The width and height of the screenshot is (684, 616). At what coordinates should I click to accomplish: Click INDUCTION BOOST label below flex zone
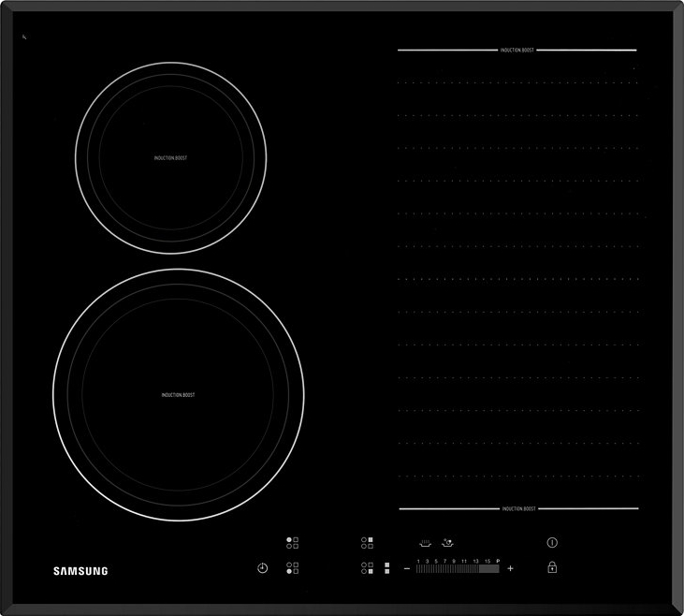518,508
